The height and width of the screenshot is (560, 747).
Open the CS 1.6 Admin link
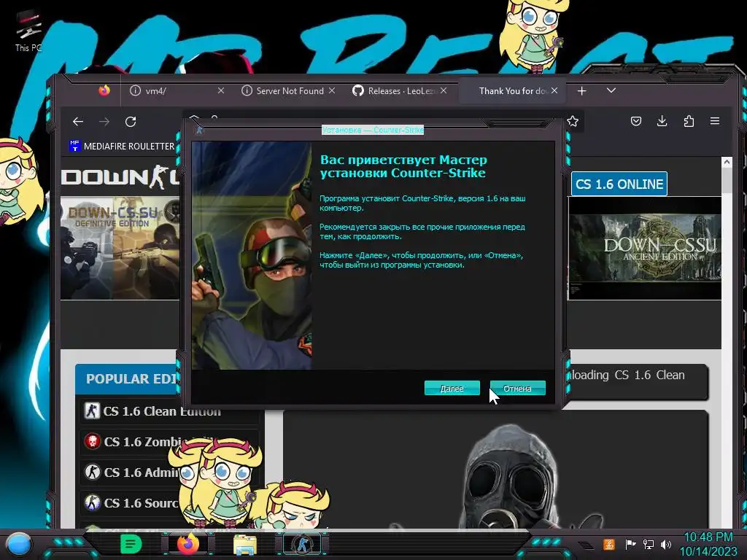tap(142, 472)
